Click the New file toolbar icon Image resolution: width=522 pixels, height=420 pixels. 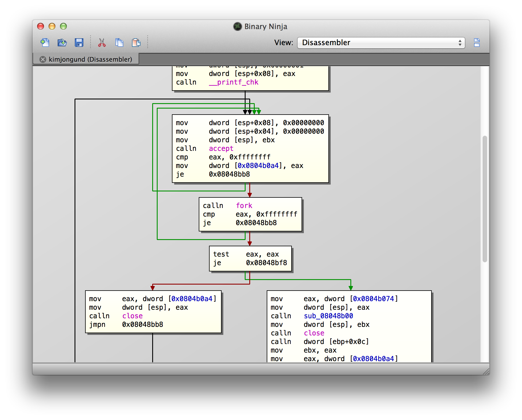click(45, 43)
